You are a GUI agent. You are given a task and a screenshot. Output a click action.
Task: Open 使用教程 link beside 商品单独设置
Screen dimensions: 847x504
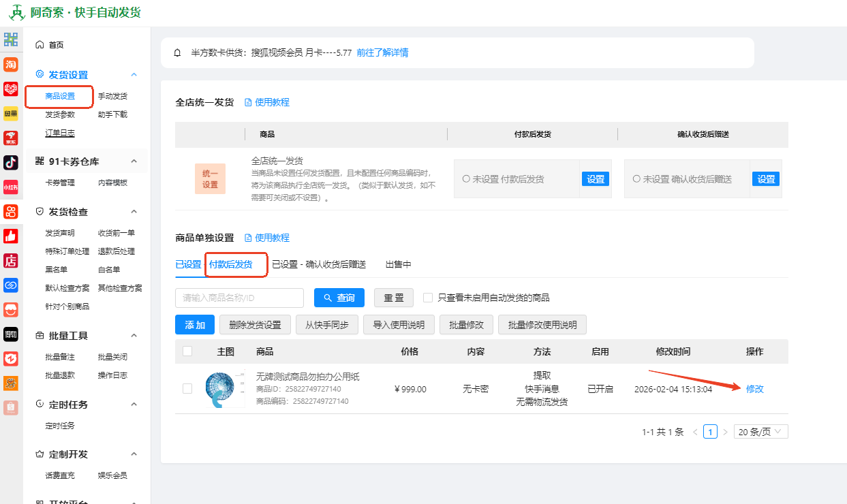[x=267, y=238]
